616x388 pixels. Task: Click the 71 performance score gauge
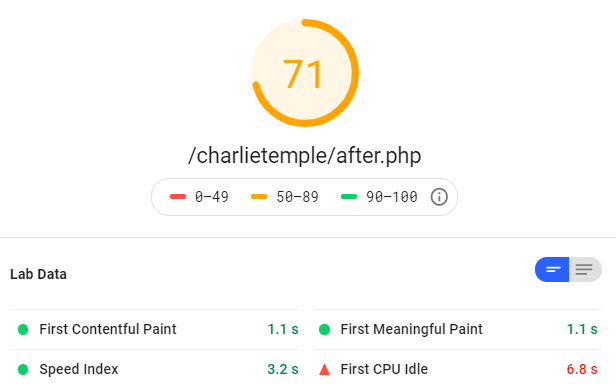305,73
